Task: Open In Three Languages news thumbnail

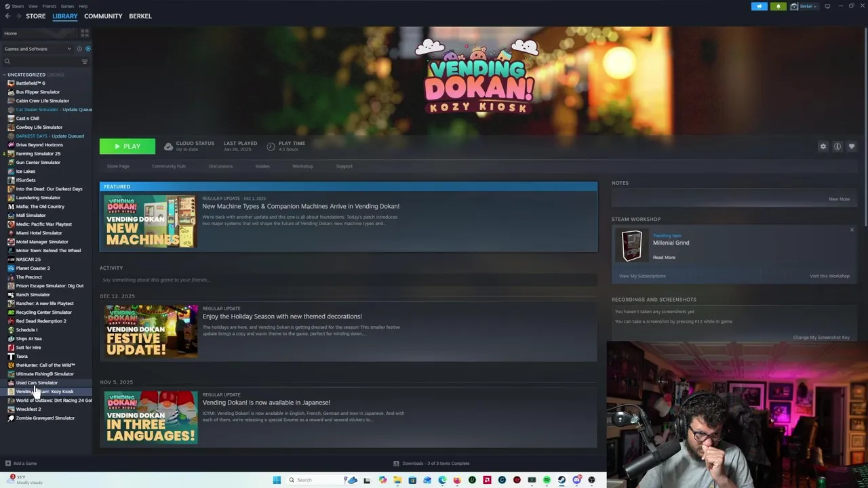Action: [151, 418]
